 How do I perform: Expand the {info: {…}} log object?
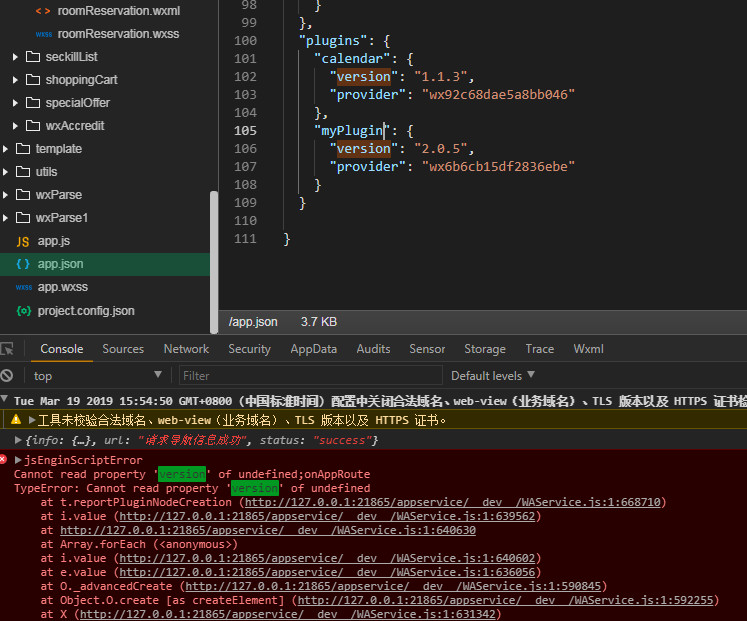click(x=18, y=440)
